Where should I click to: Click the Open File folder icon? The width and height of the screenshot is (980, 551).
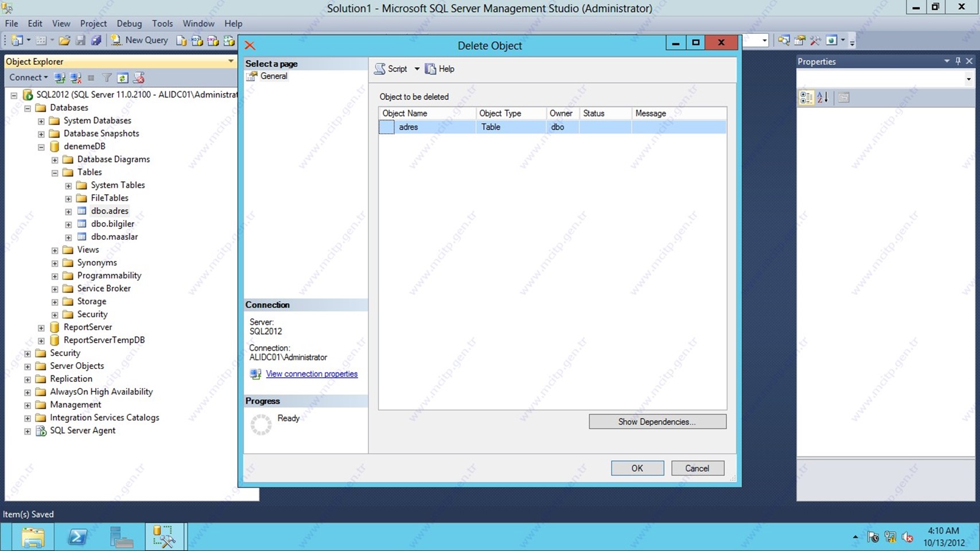tap(64, 41)
